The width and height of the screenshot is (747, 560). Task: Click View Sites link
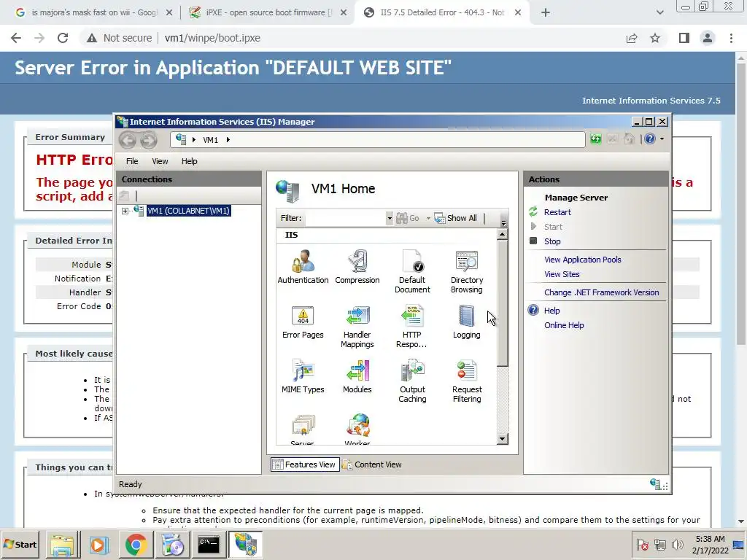562,274
